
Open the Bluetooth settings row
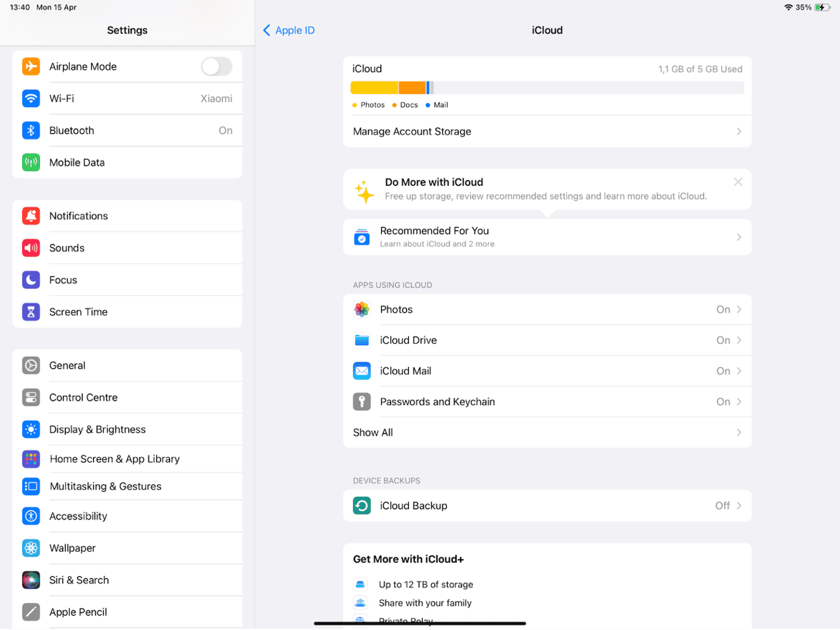click(x=127, y=131)
